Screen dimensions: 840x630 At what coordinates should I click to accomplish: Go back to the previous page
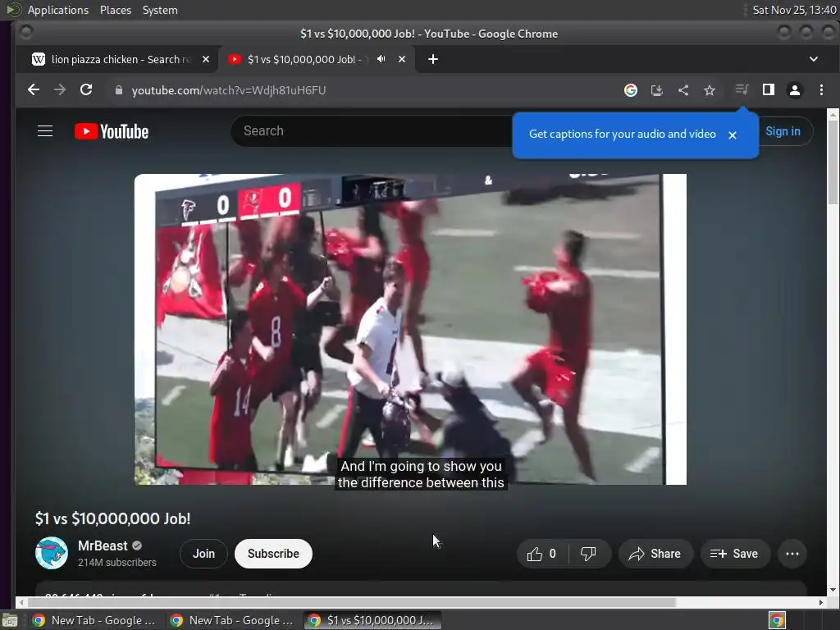pyautogui.click(x=33, y=90)
